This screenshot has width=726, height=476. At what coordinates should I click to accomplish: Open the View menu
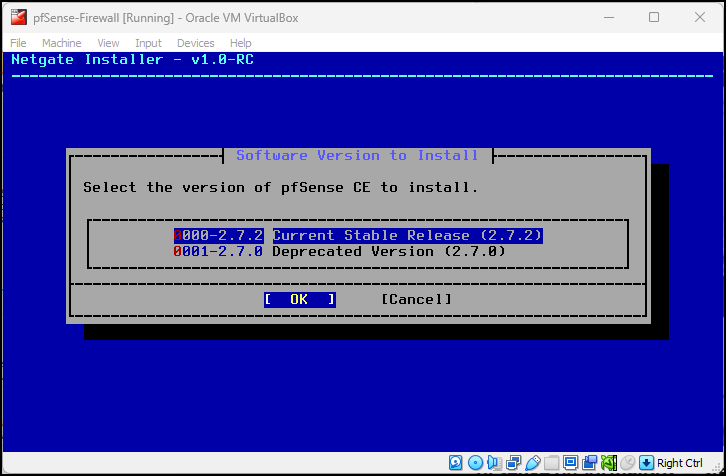(108, 43)
